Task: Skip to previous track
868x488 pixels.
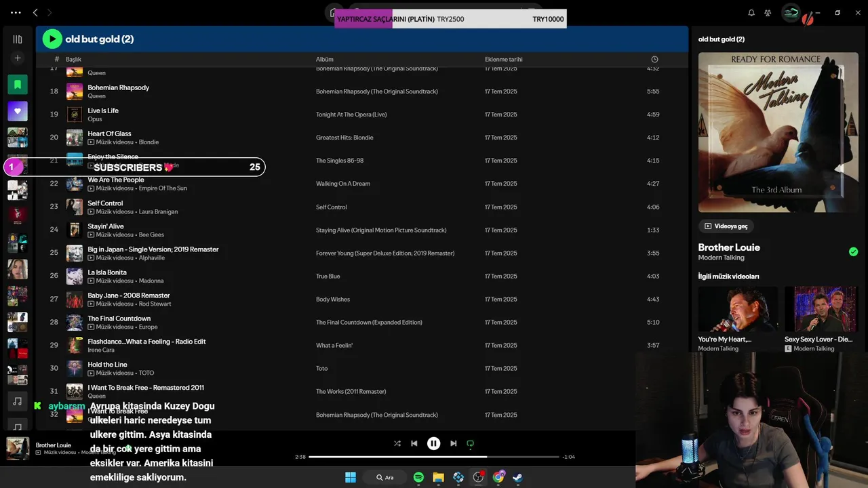Action: coord(414,443)
